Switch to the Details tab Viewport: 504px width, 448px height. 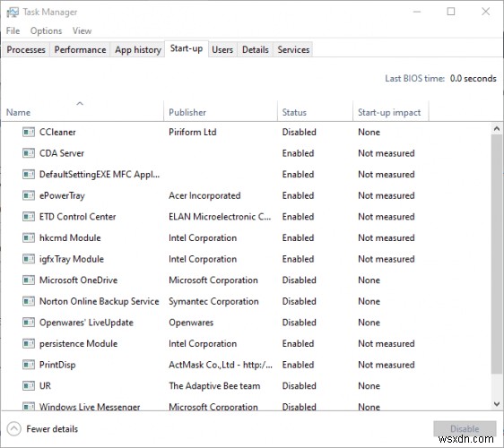256,50
